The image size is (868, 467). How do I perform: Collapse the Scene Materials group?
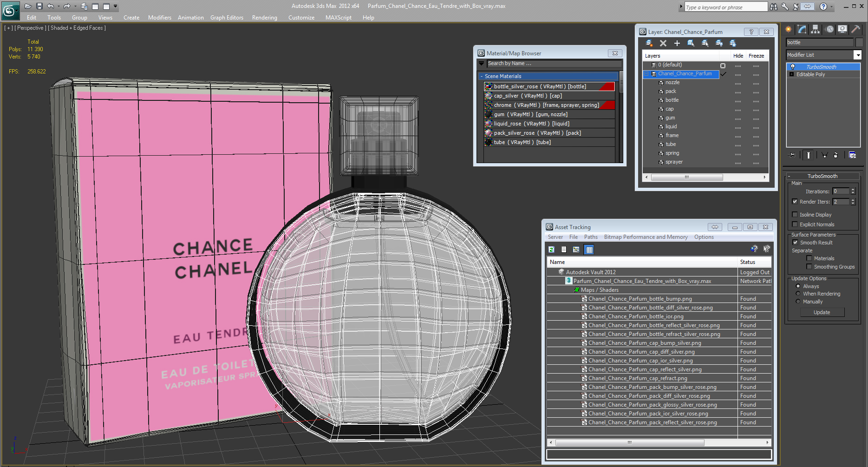[x=482, y=76]
